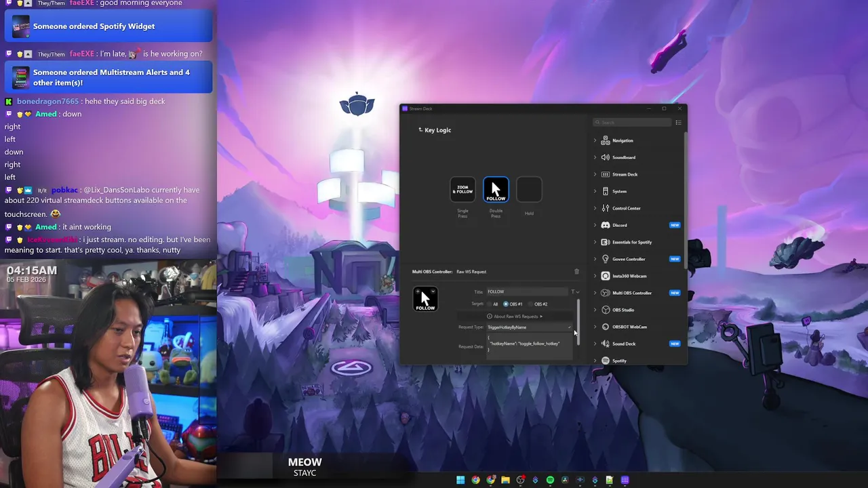868x488 pixels.
Task: Choose the All target radio button
Action: tap(490, 304)
